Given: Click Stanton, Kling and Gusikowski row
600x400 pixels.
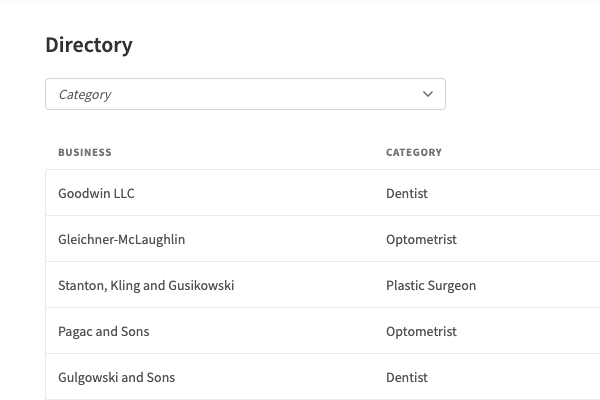Looking at the screenshot, I should coord(146,285).
